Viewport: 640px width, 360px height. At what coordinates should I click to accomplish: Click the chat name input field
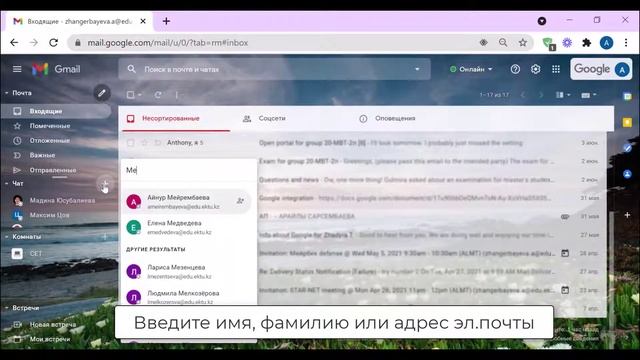189,170
